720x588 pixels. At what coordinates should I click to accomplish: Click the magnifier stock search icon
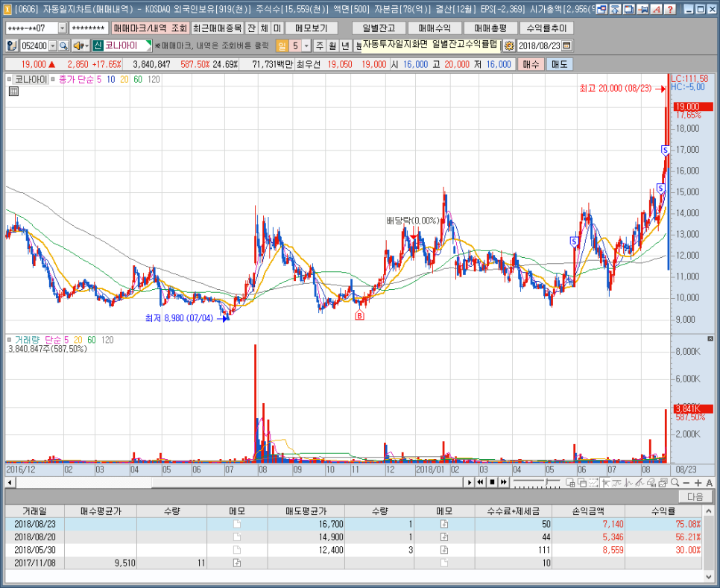(64, 46)
